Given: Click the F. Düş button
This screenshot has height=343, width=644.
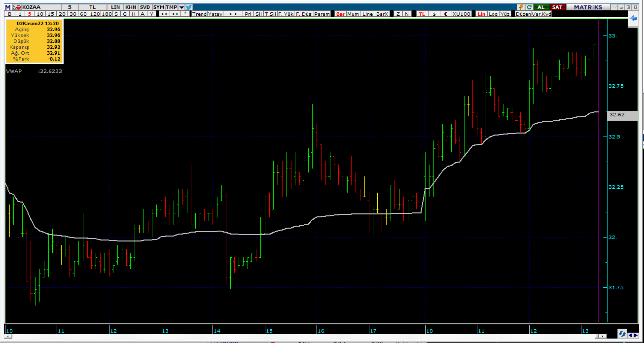Looking at the screenshot, I should (303, 14).
